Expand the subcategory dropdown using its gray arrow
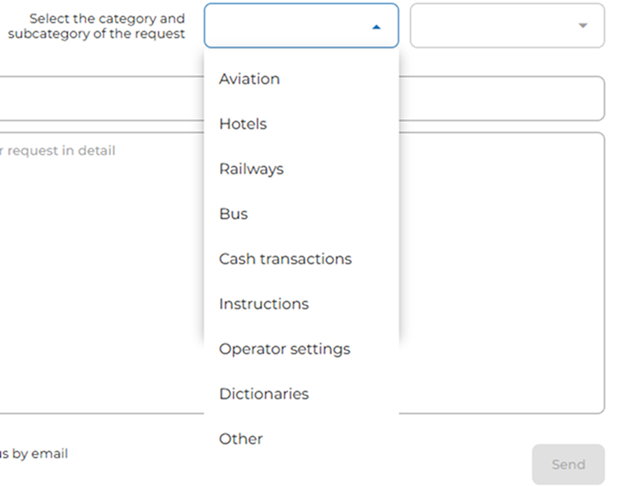 [x=583, y=26]
